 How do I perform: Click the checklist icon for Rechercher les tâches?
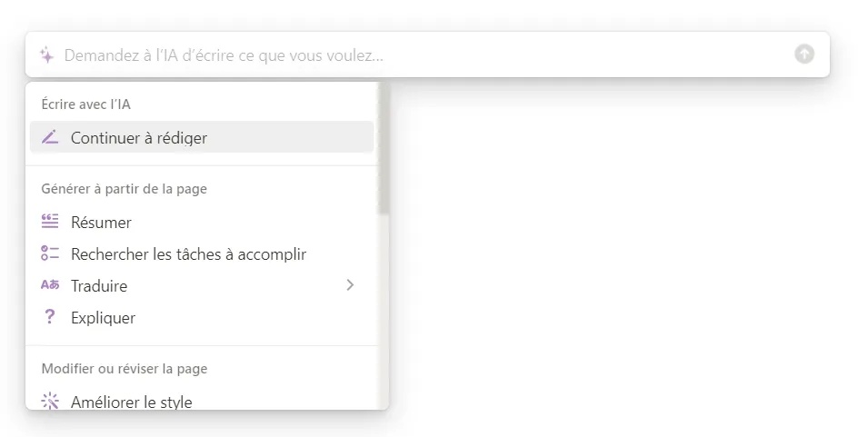pyautogui.click(x=50, y=253)
